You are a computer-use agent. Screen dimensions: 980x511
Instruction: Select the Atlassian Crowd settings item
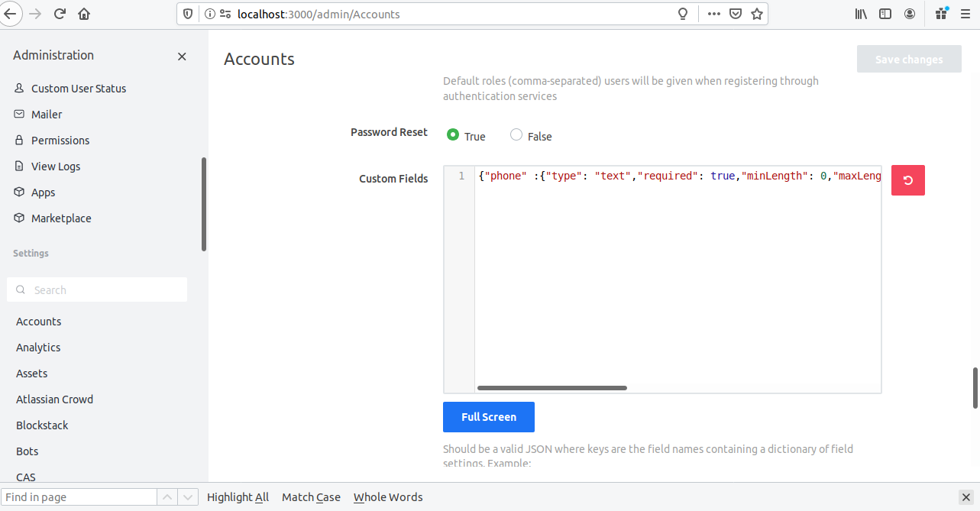click(54, 399)
